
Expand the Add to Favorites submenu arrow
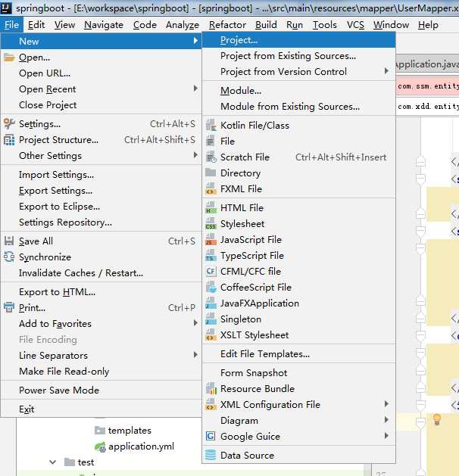click(x=195, y=323)
